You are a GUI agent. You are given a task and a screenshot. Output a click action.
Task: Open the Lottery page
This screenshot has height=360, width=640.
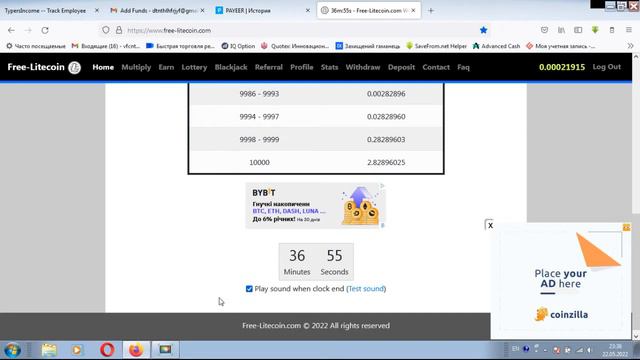(194, 67)
